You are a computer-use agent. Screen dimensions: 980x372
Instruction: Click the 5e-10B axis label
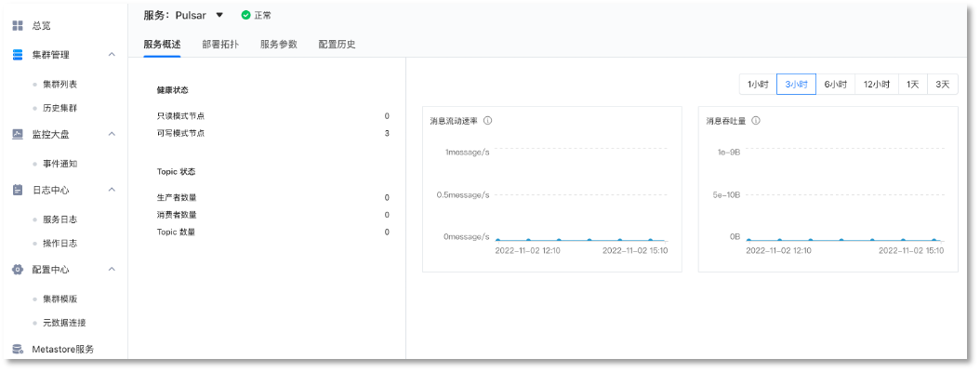[727, 195]
